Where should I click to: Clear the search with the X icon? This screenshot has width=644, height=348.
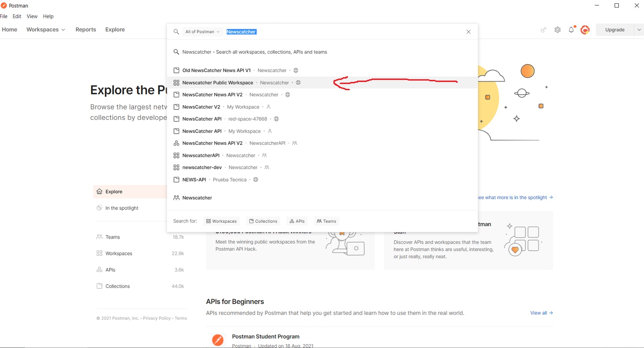[x=468, y=32]
